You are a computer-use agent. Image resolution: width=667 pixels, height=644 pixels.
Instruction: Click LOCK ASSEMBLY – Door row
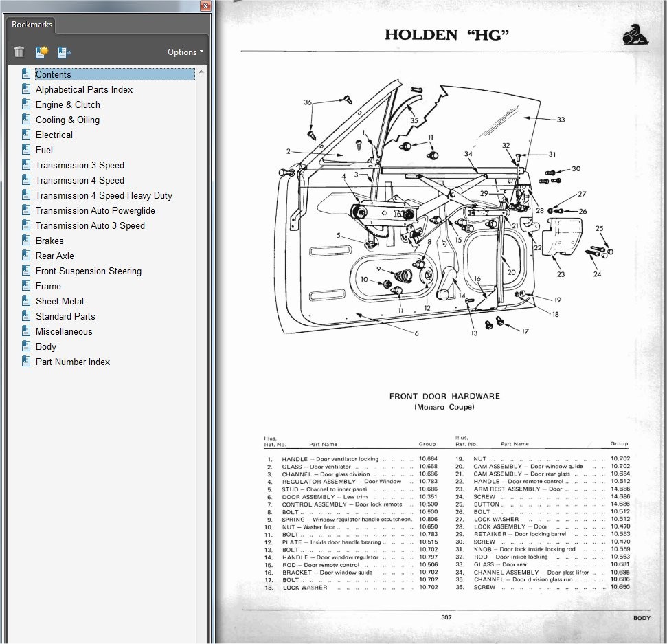(x=543, y=527)
